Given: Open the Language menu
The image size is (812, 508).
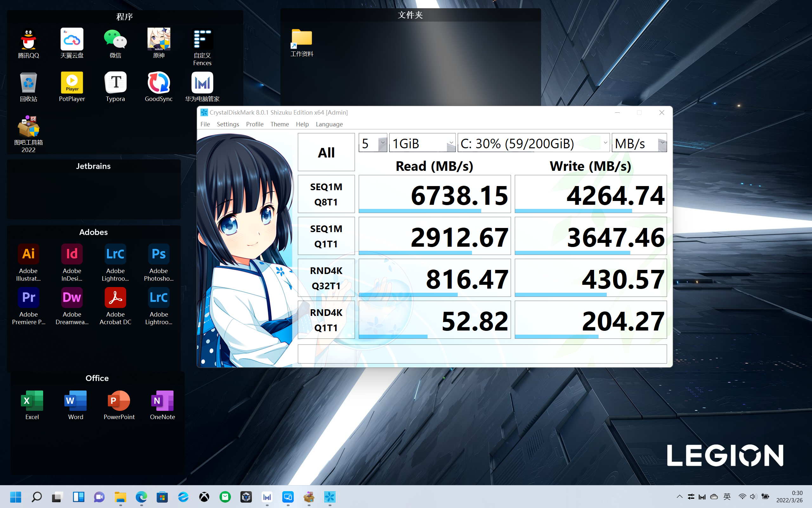Looking at the screenshot, I should point(329,124).
